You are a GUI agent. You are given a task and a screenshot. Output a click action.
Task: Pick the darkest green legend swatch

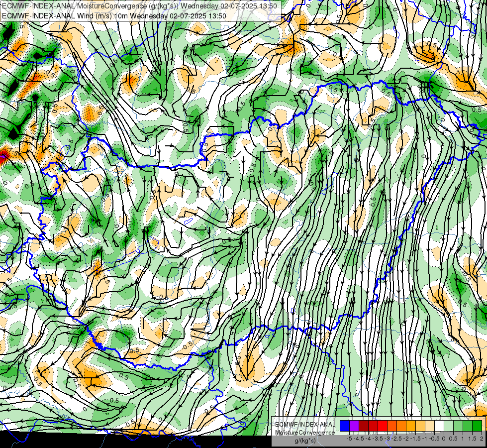pyautogui.click(x=477, y=426)
